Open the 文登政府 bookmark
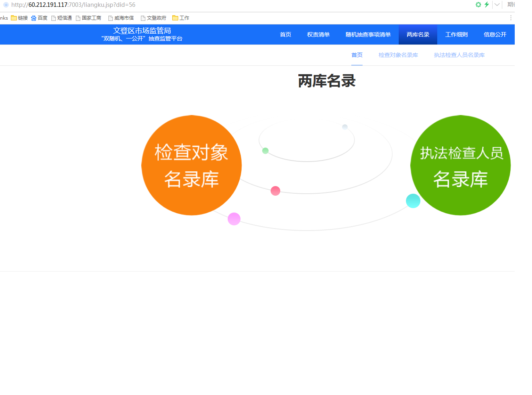Screen dimensions: 532x395 154,18
